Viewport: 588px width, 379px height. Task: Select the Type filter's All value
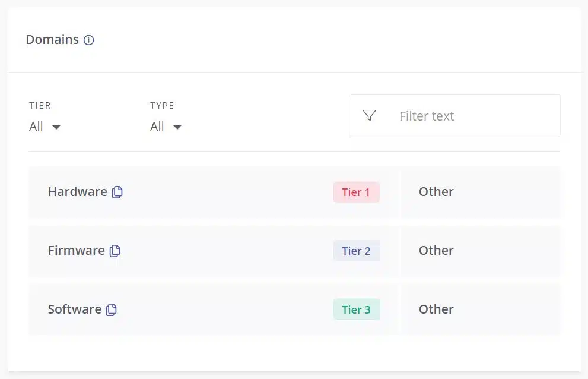[x=157, y=126]
